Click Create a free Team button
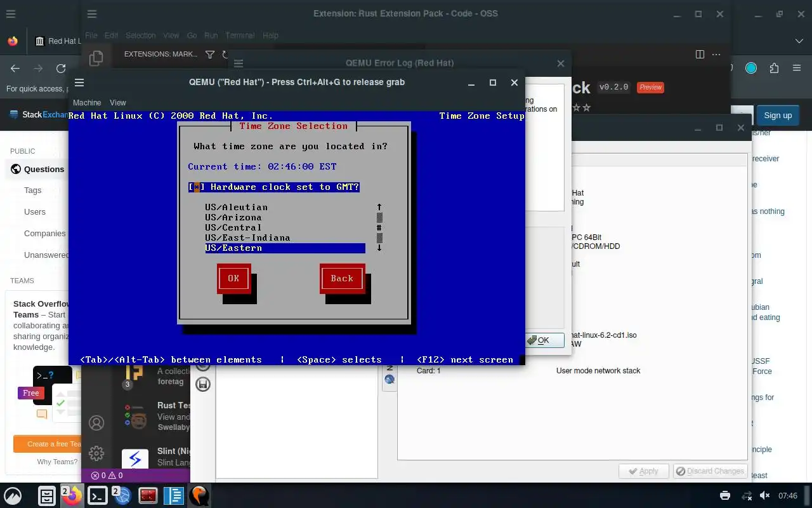This screenshot has width=812, height=508. (48, 444)
